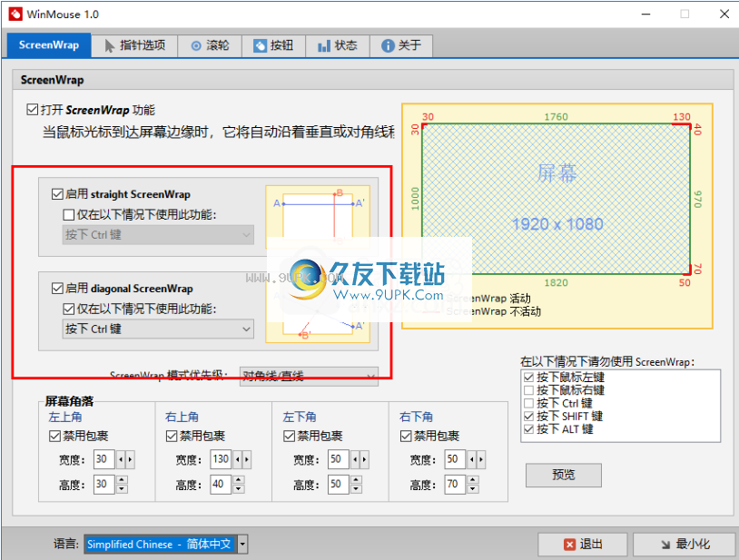Click the 预览 button
This screenshot has width=739, height=560.
coord(564,475)
